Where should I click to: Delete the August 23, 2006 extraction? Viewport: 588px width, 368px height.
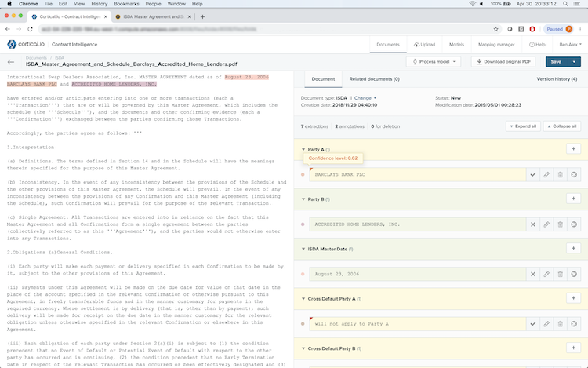coord(561,274)
